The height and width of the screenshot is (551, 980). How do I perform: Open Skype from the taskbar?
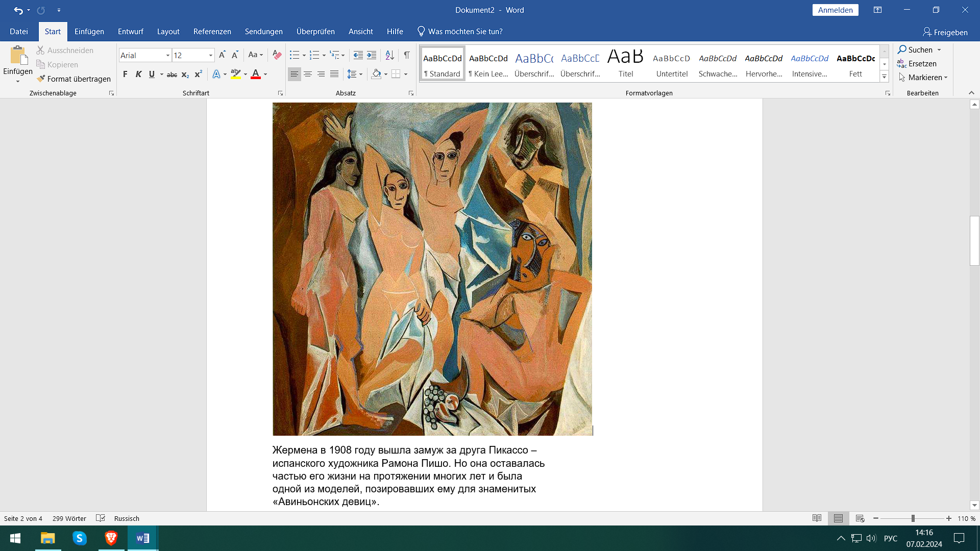coord(79,538)
